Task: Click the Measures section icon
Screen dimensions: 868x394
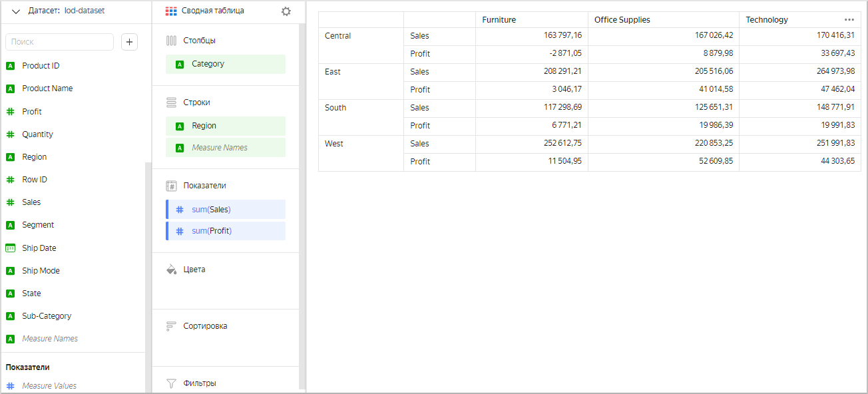Action: point(171,186)
